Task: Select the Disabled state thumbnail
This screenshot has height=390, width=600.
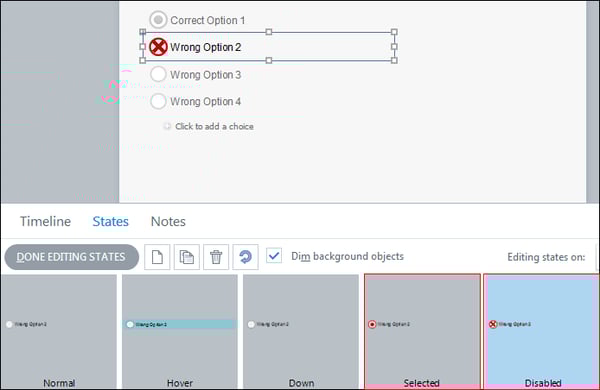Action: tap(541, 331)
